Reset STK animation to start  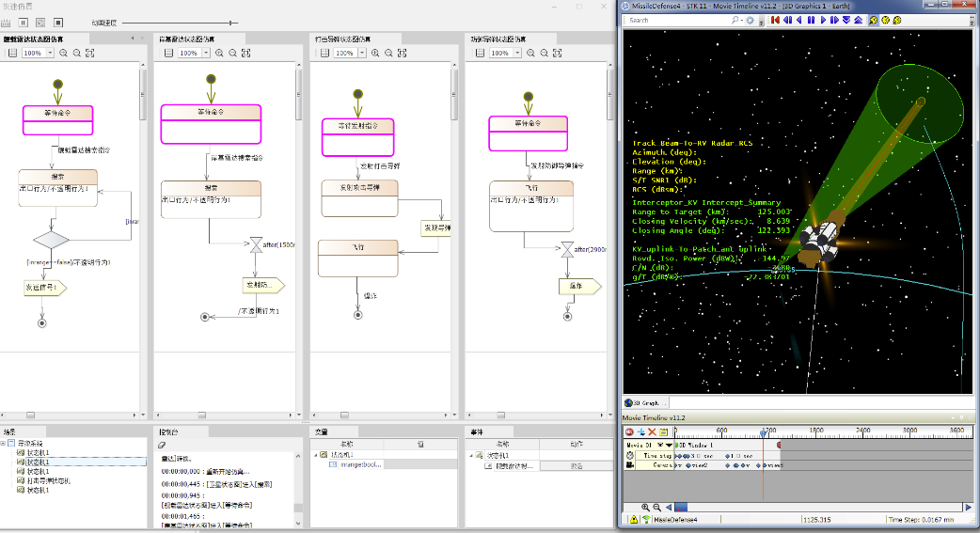777,20
